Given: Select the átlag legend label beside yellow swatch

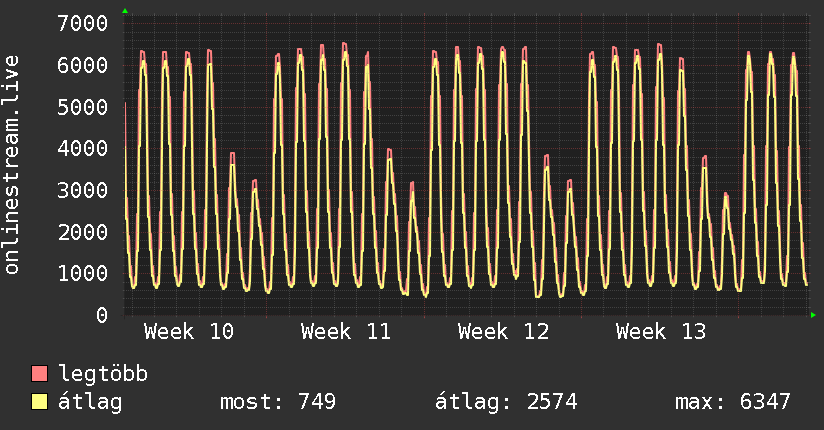Looking at the screenshot, I should pos(90,402).
